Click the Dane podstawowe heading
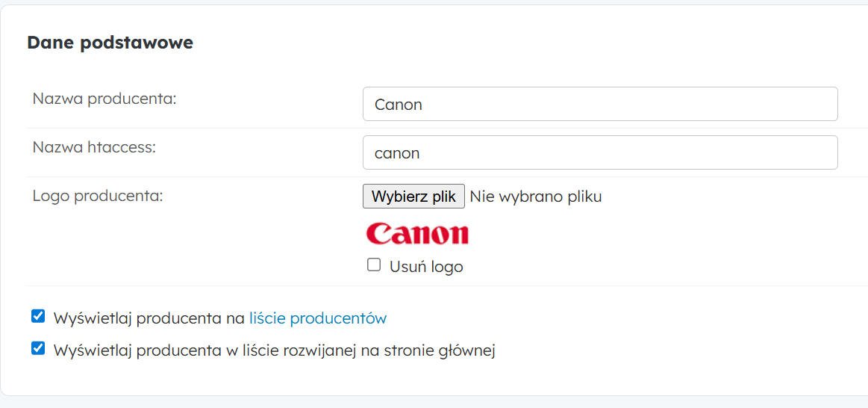This screenshot has width=868, height=408. pyautogui.click(x=110, y=43)
